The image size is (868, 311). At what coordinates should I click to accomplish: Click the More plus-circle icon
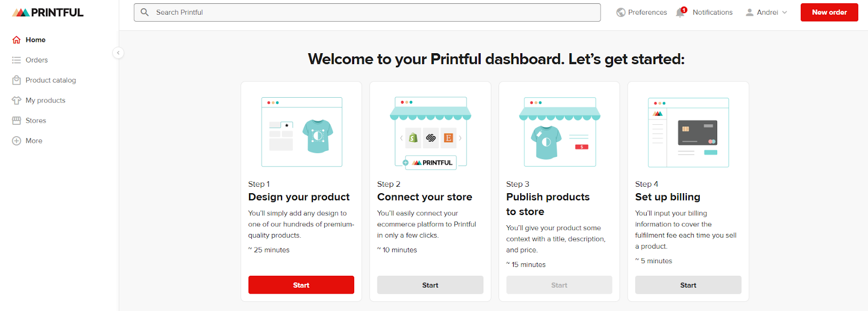point(16,141)
